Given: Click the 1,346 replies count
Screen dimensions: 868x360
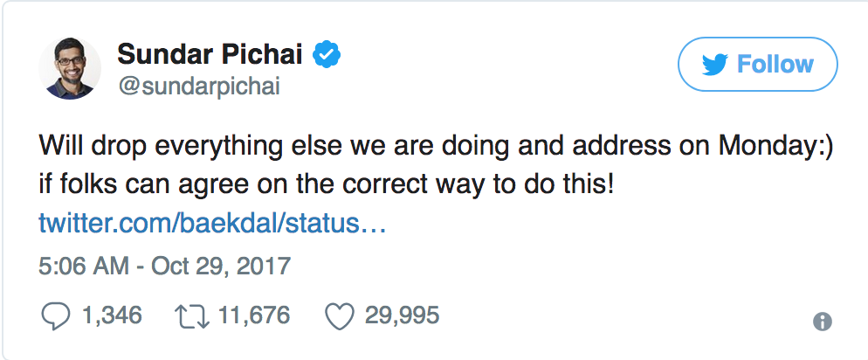Looking at the screenshot, I should point(111,315).
